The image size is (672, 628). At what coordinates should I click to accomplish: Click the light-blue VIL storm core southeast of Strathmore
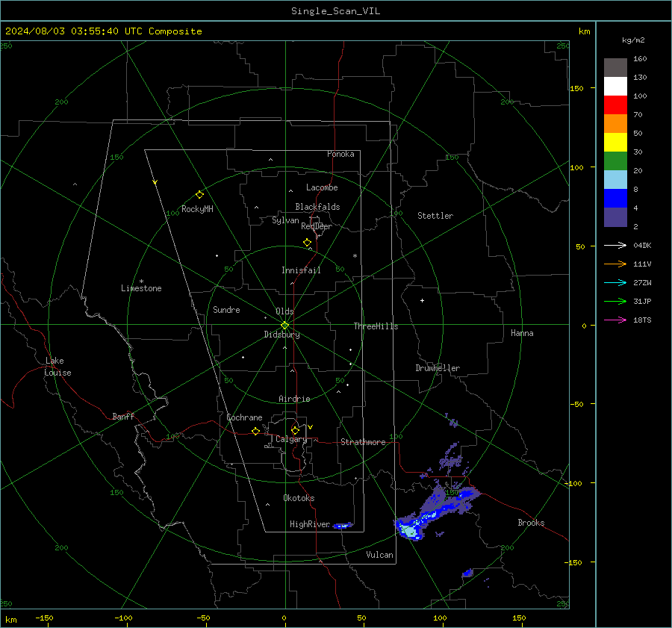tap(411, 532)
